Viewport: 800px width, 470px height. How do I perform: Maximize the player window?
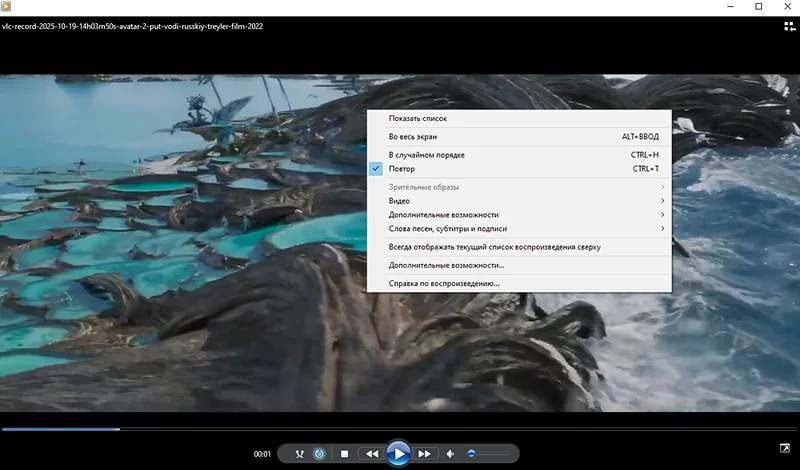759,7
